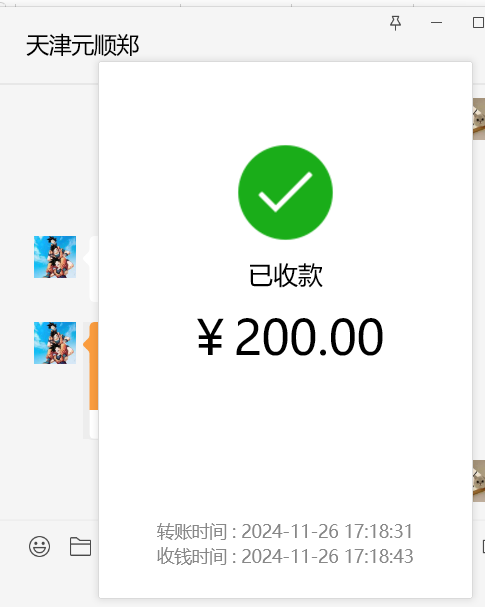
Task: Click the upper Dragon Ball contact avatar
Action: [x=55, y=257]
